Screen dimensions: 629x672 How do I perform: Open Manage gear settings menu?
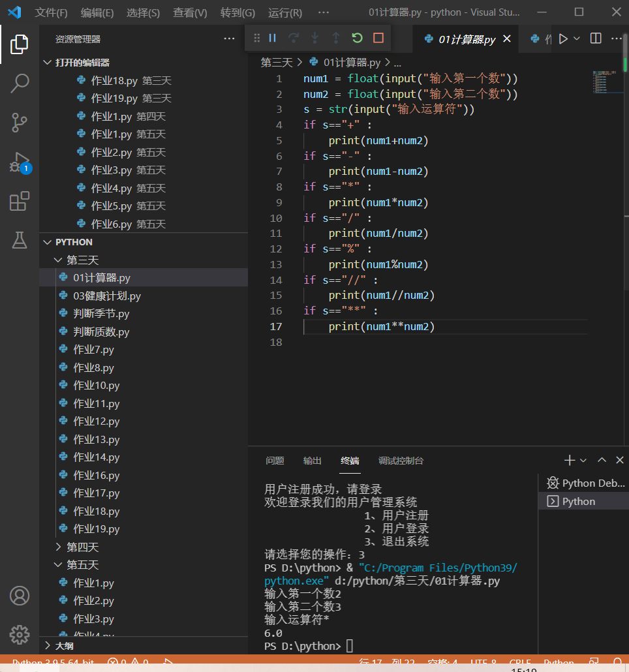[x=20, y=635]
